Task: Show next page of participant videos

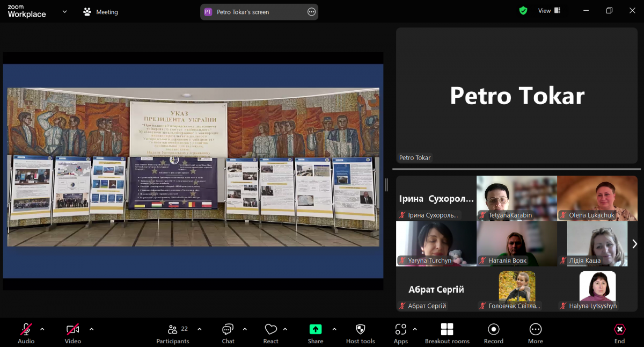Action: (x=634, y=244)
